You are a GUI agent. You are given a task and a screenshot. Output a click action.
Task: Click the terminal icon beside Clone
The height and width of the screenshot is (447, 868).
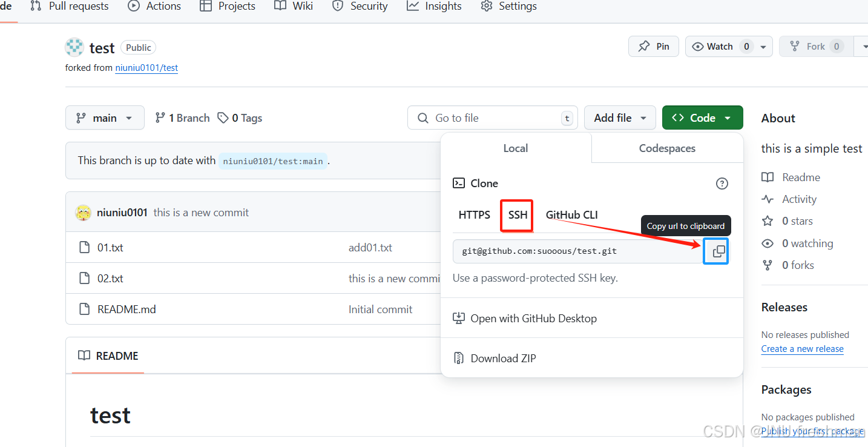tap(459, 183)
